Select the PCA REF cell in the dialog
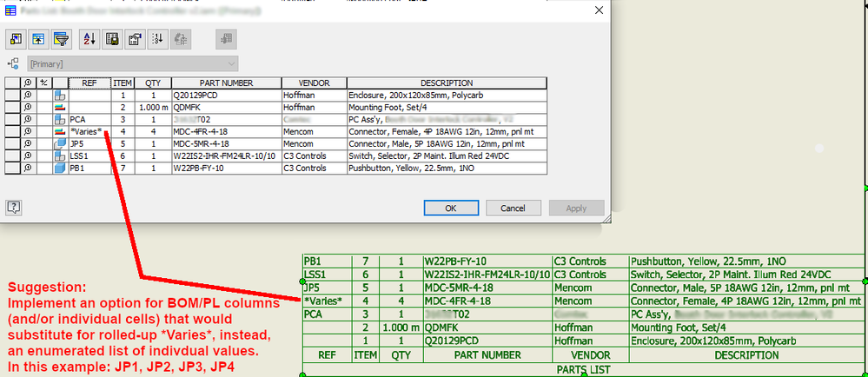Screen dimensions: 868x377 89,120
